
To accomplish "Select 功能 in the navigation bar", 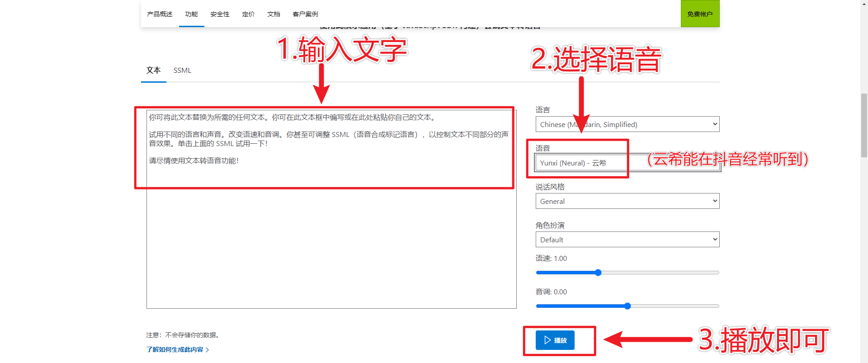I will (191, 14).
